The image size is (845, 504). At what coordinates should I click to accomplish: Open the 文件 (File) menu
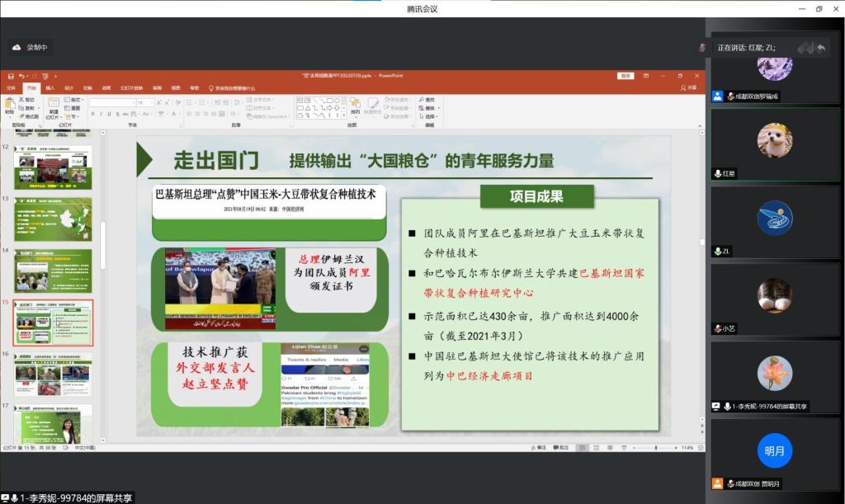click(12, 87)
